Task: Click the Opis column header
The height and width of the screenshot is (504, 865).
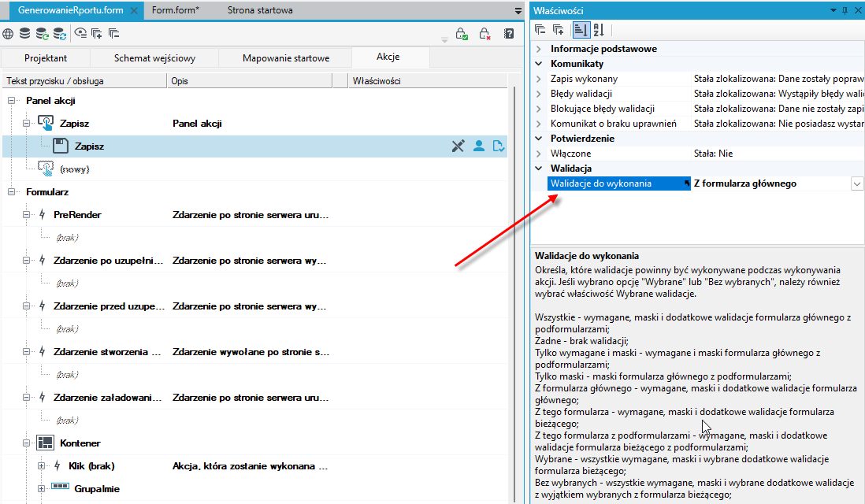Action: (250, 81)
